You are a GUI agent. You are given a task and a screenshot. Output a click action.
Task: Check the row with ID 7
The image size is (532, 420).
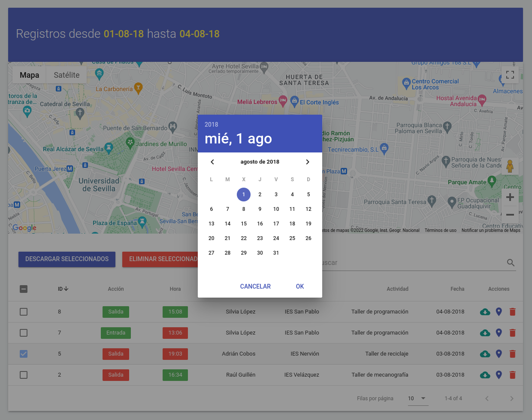(x=24, y=333)
